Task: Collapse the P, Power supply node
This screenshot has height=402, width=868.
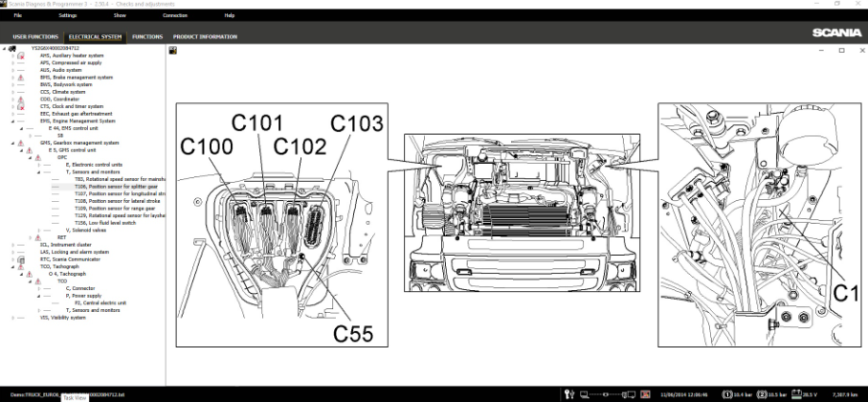Action: (x=38, y=296)
